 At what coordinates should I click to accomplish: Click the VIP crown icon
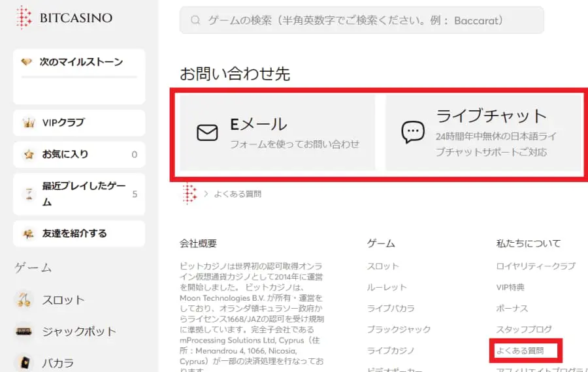click(29, 123)
